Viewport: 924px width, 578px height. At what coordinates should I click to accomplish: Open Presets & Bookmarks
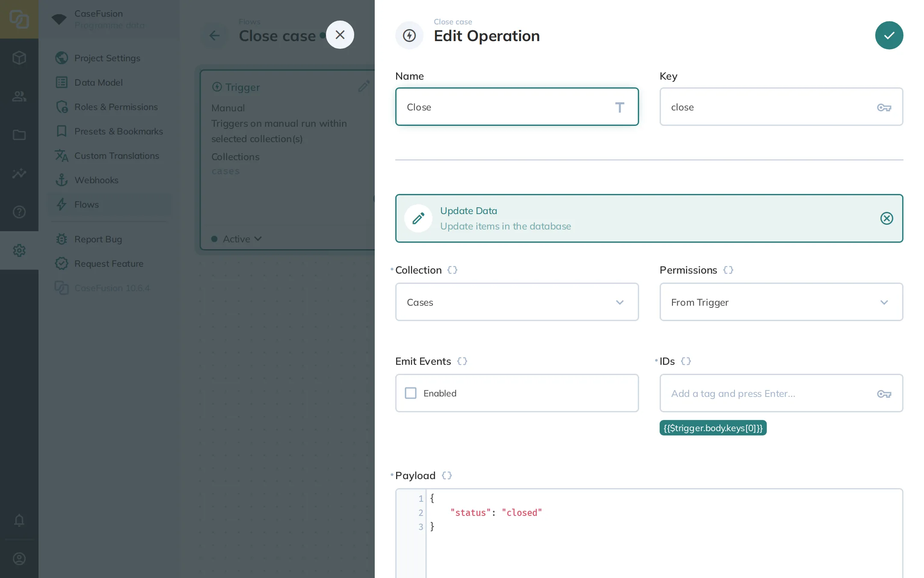coord(109,131)
